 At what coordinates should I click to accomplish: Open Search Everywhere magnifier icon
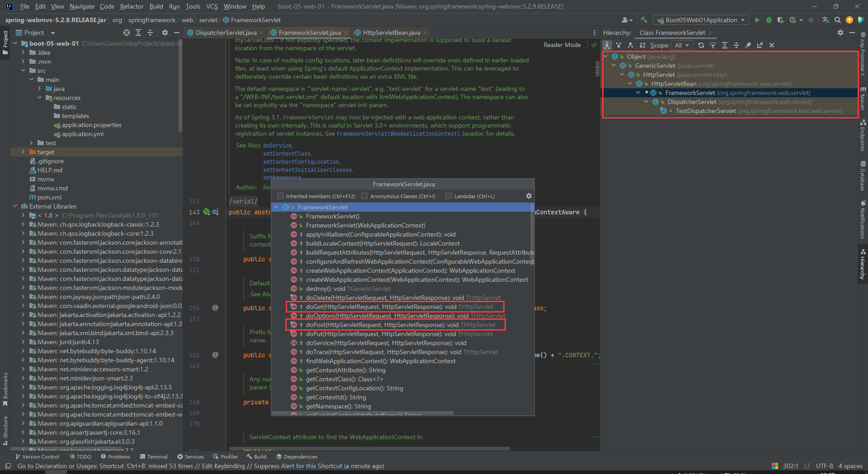coord(838,20)
